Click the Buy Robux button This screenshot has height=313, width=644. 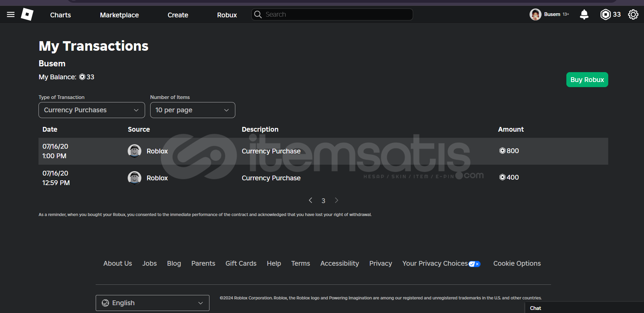pos(587,80)
